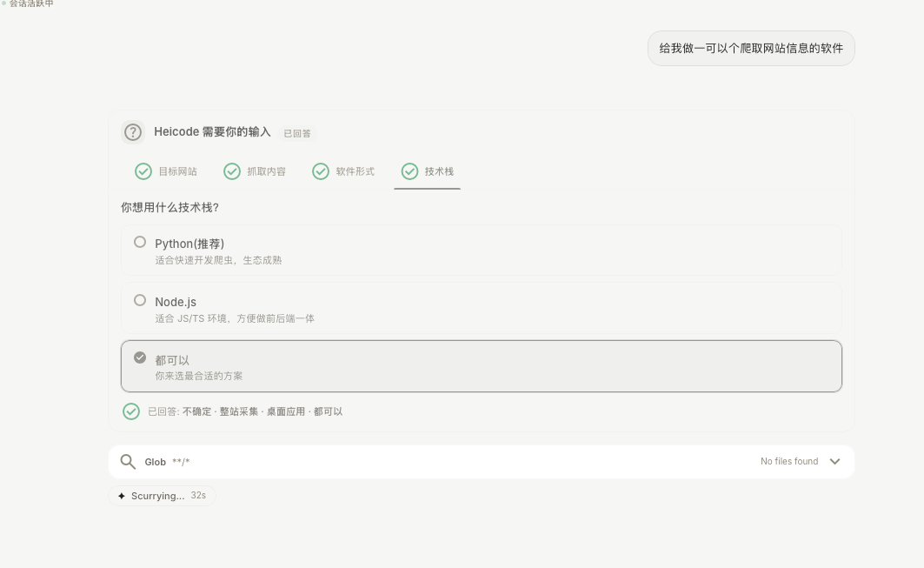Click the green check icon for 抓取内容
Screen dimensions: 924x568
click(x=231, y=171)
